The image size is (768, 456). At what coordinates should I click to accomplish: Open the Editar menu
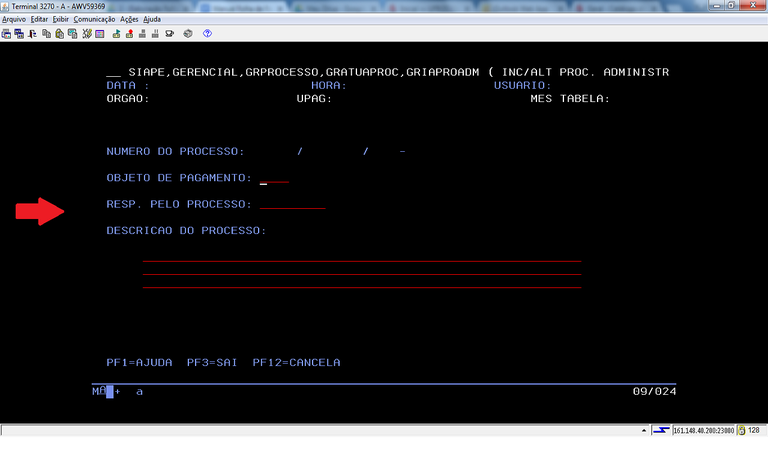[x=40, y=19]
